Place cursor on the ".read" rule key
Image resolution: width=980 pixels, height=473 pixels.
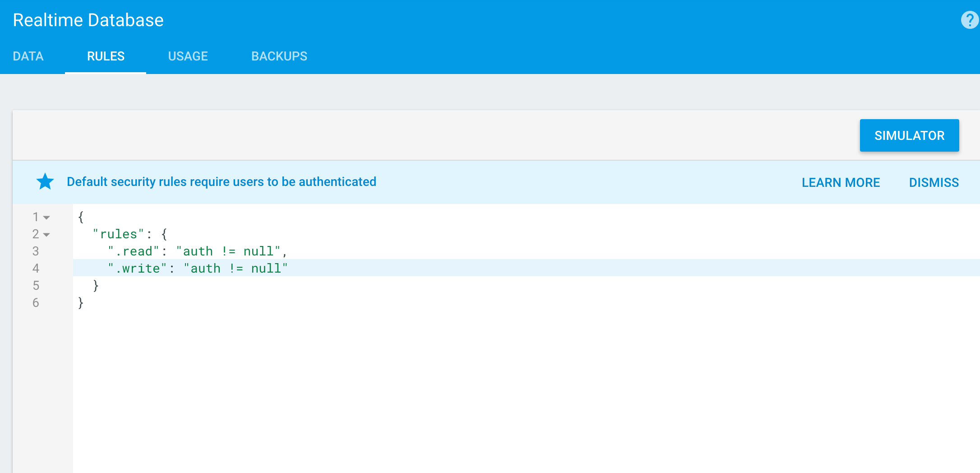[x=134, y=251]
